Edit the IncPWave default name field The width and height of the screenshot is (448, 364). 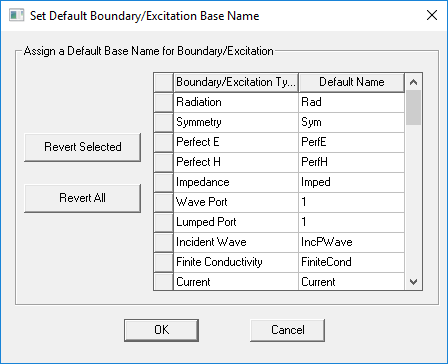351,242
